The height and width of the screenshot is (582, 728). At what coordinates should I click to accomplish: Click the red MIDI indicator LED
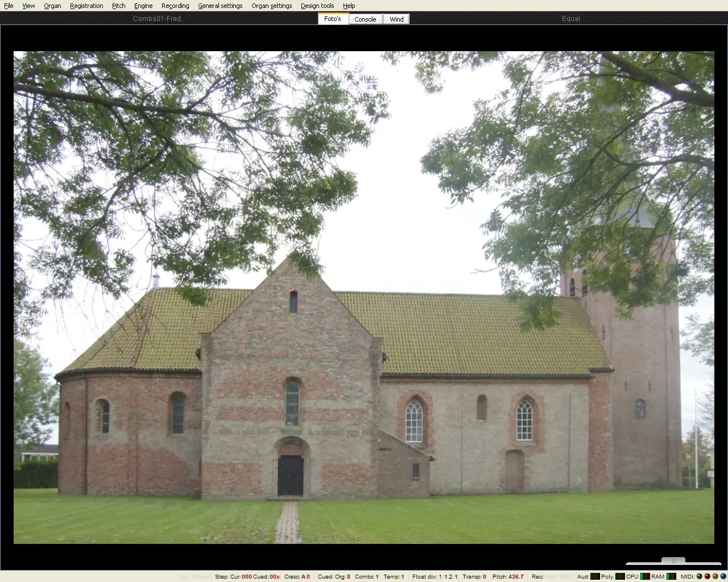coord(708,576)
